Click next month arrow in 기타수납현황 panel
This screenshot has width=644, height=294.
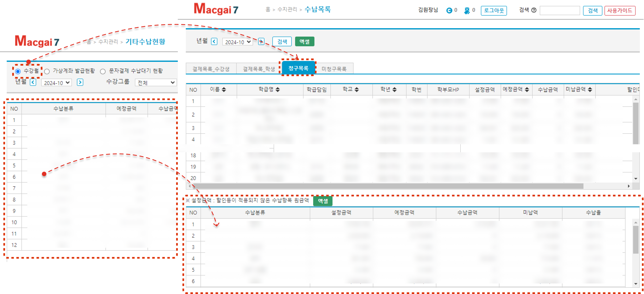(x=80, y=82)
